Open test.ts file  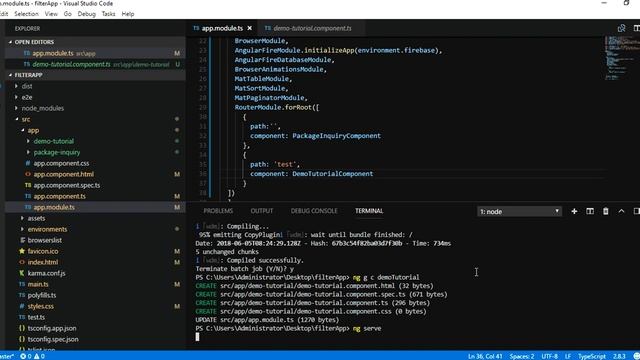click(x=36, y=318)
